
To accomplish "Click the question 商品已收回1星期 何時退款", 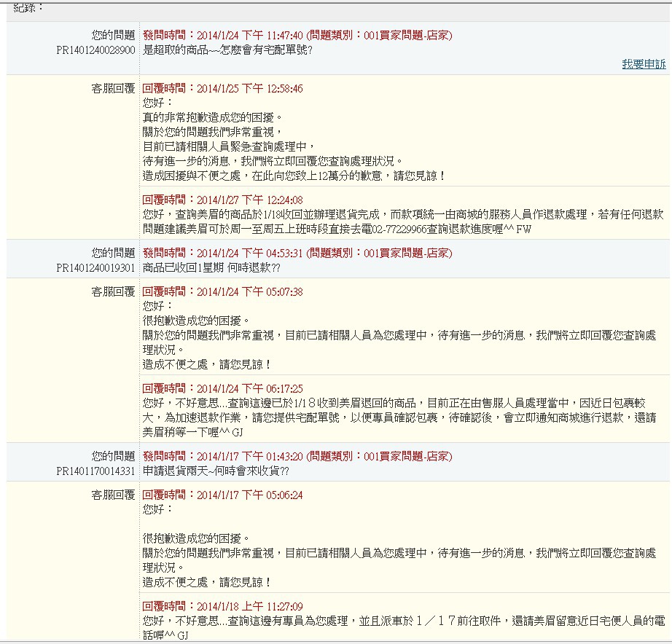I will pos(211,267).
